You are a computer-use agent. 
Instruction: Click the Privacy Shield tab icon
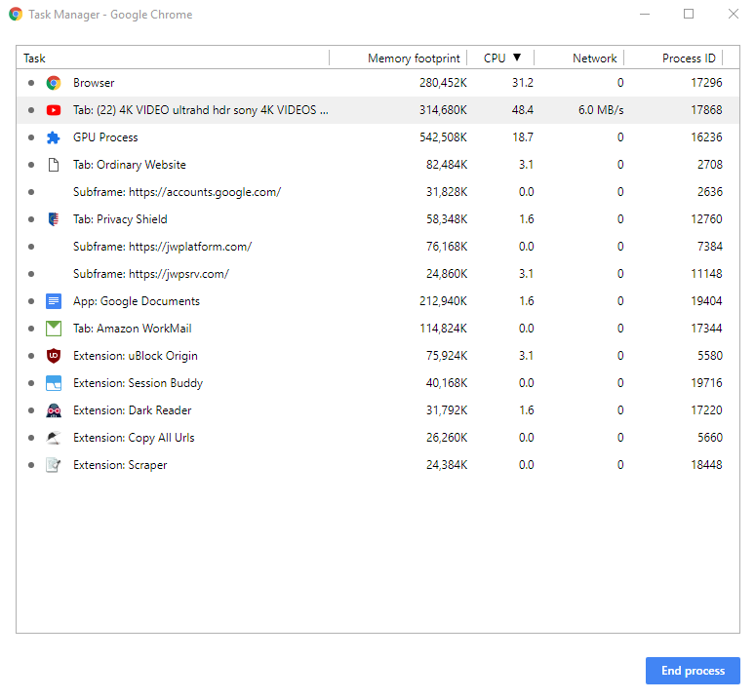[54, 219]
